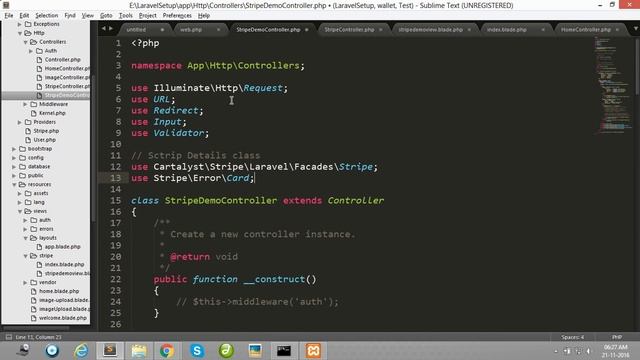This screenshot has width=640, height=360.
Task: Click the app.blade.php file icon
Action: [39, 247]
